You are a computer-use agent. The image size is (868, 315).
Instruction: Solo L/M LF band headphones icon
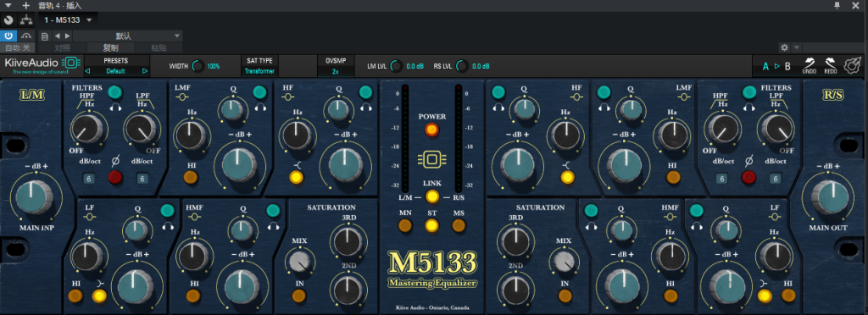(x=167, y=226)
